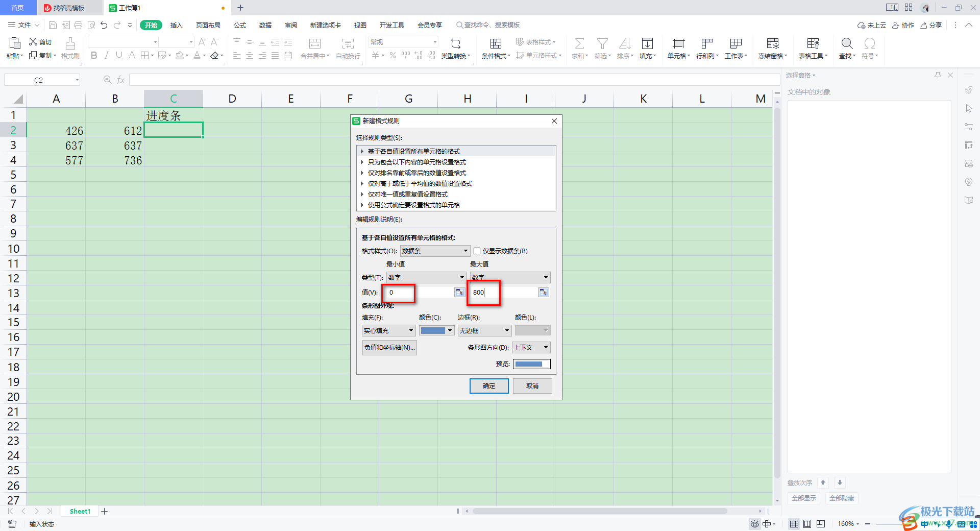Click the Negative Value and Axis button
This screenshot has width=980, height=531.
click(389, 347)
